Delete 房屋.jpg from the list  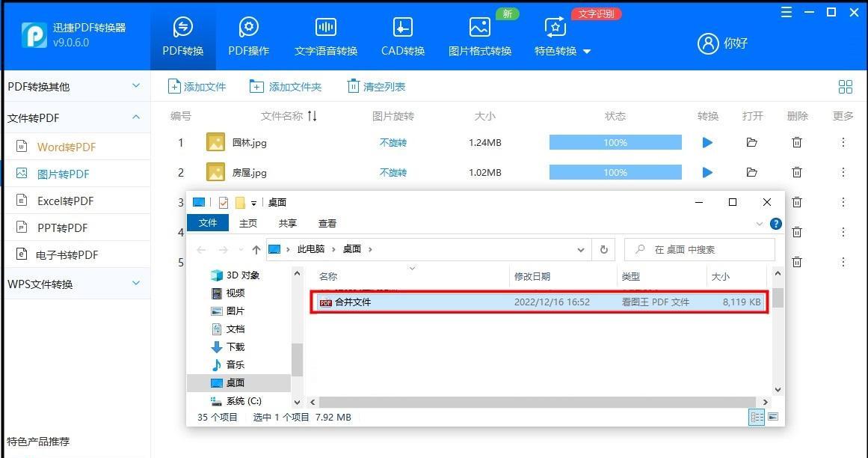coord(796,172)
